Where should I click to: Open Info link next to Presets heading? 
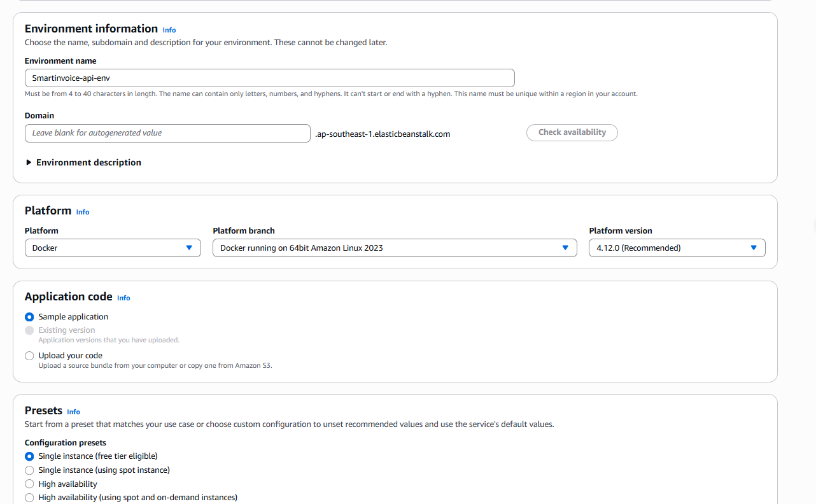(x=73, y=412)
